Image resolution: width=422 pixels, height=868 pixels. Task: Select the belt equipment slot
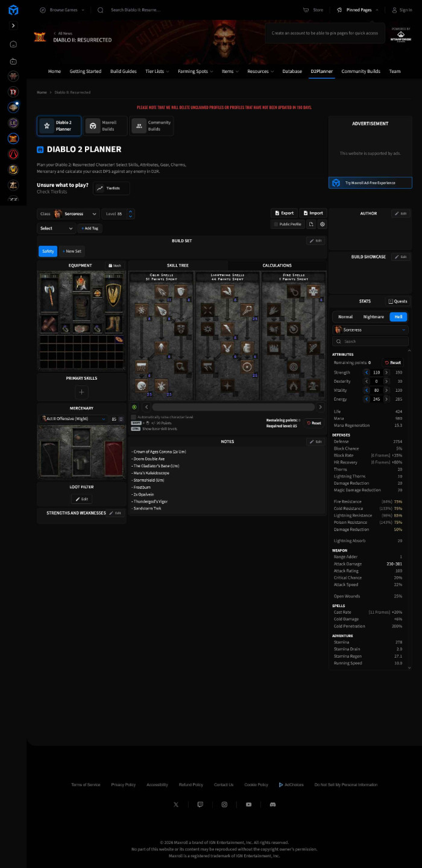(82, 329)
